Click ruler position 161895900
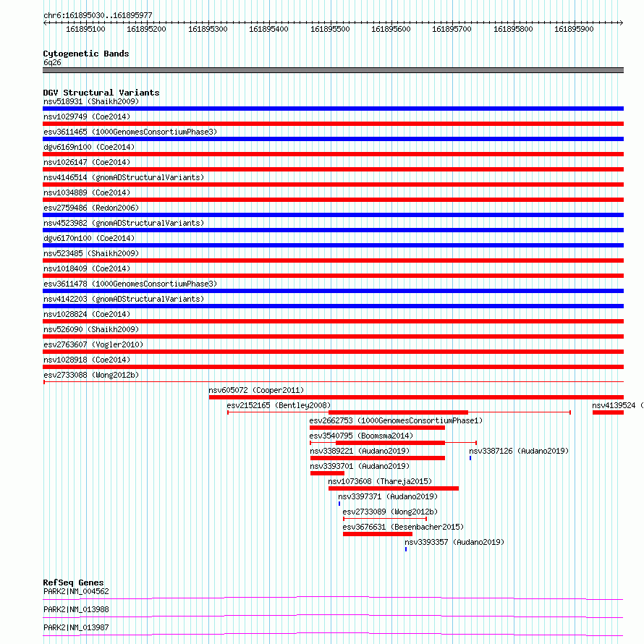 (575, 29)
